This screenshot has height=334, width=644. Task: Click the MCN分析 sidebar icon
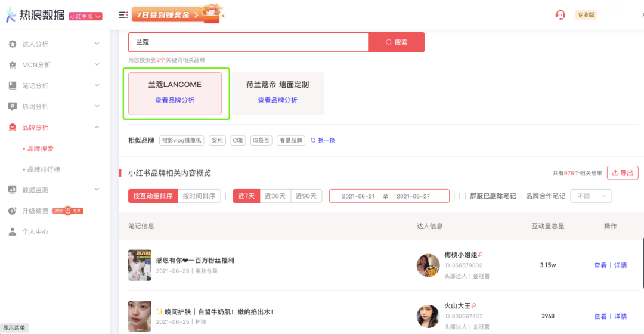tap(13, 65)
